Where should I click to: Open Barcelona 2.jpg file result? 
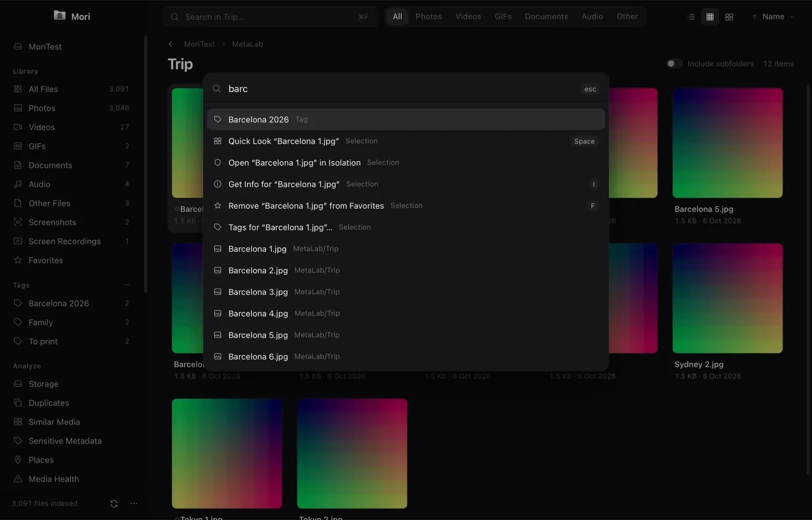405,270
